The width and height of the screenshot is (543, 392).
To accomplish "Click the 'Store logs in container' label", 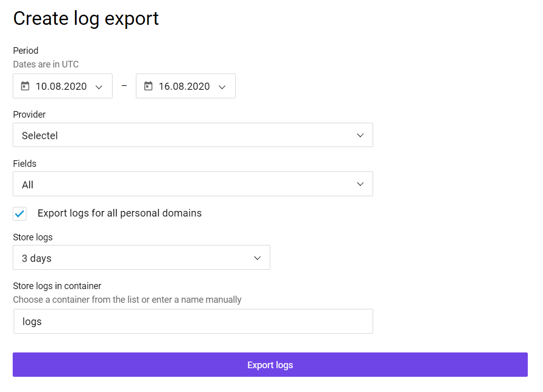I will click(x=57, y=286).
